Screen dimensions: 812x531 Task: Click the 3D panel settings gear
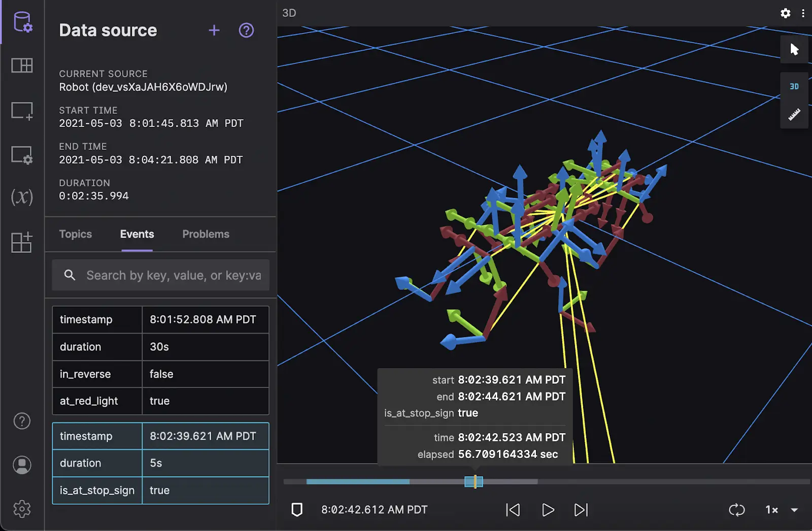pyautogui.click(x=785, y=13)
